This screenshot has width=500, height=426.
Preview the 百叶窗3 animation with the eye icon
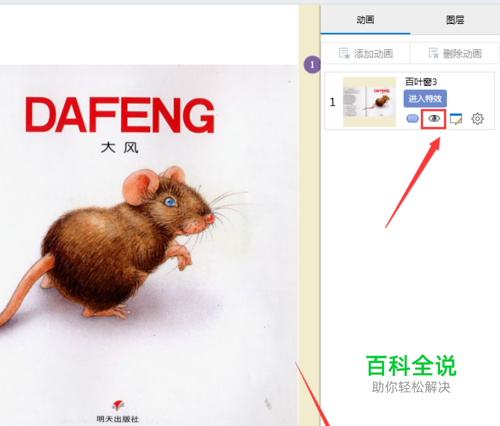coord(434,119)
